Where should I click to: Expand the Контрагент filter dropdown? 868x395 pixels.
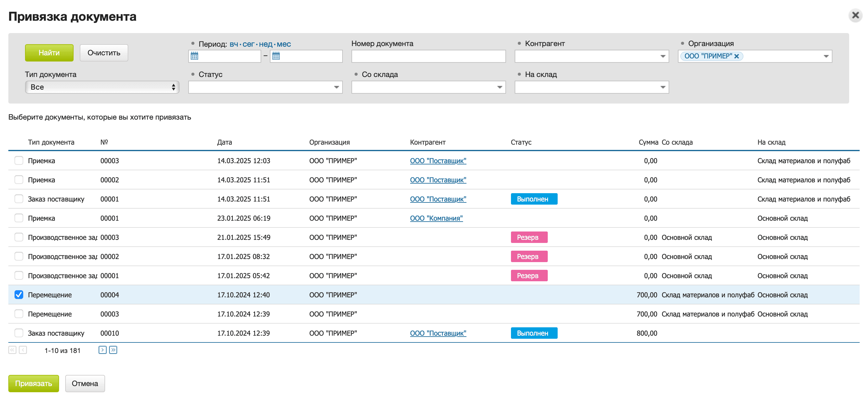662,56
